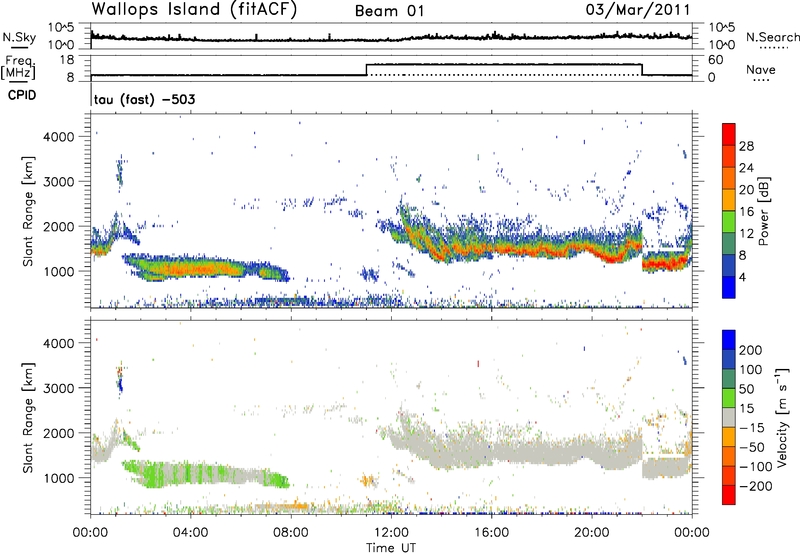The height and width of the screenshot is (554, 800).
Task: Click the 'Wallops Island (fitACF)' title
Action: click(194, 10)
